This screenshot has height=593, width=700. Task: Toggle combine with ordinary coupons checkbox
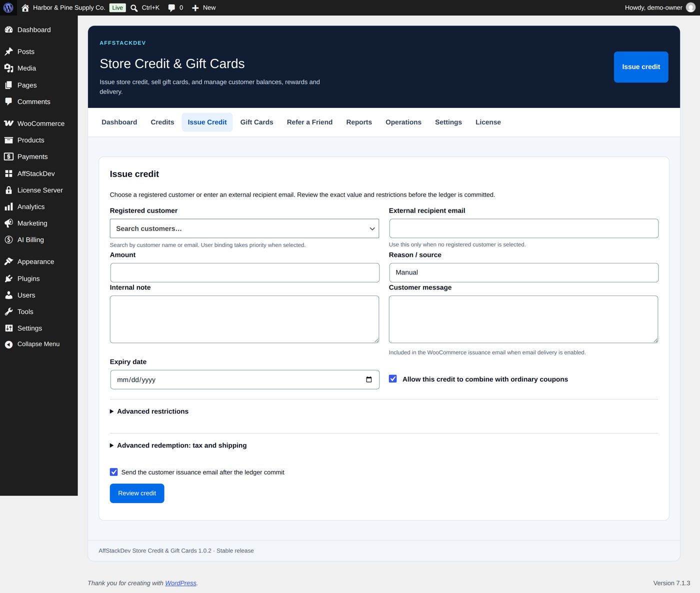tap(393, 379)
